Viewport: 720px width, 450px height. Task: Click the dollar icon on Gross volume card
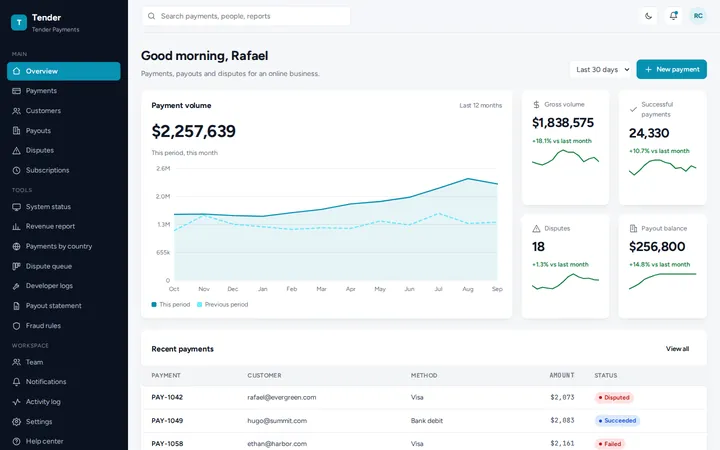[x=536, y=105]
